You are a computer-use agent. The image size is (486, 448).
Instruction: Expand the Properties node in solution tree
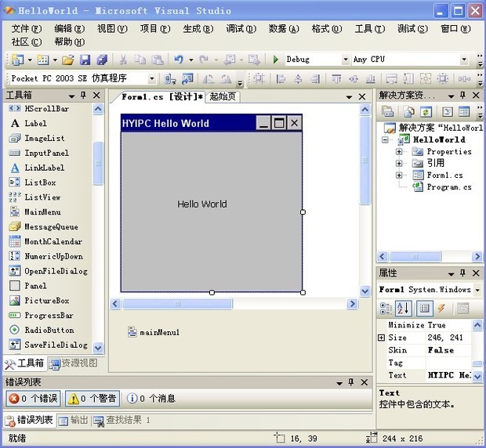[399, 152]
